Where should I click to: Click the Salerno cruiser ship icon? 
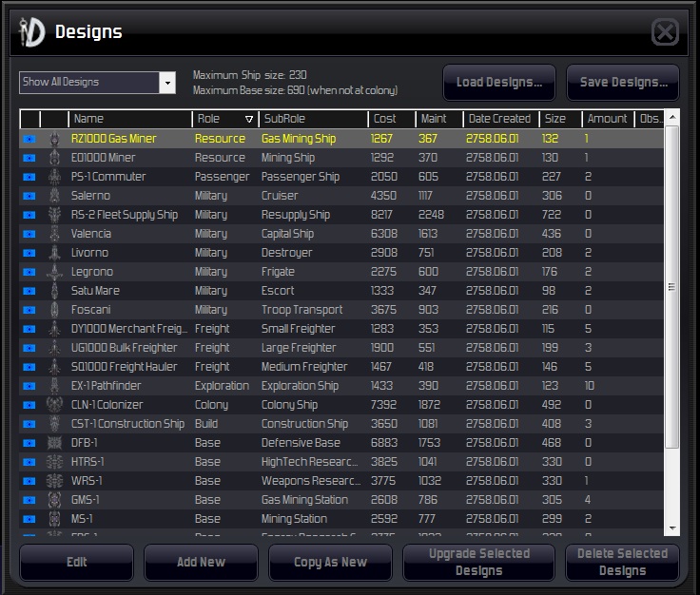click(54, 196)
